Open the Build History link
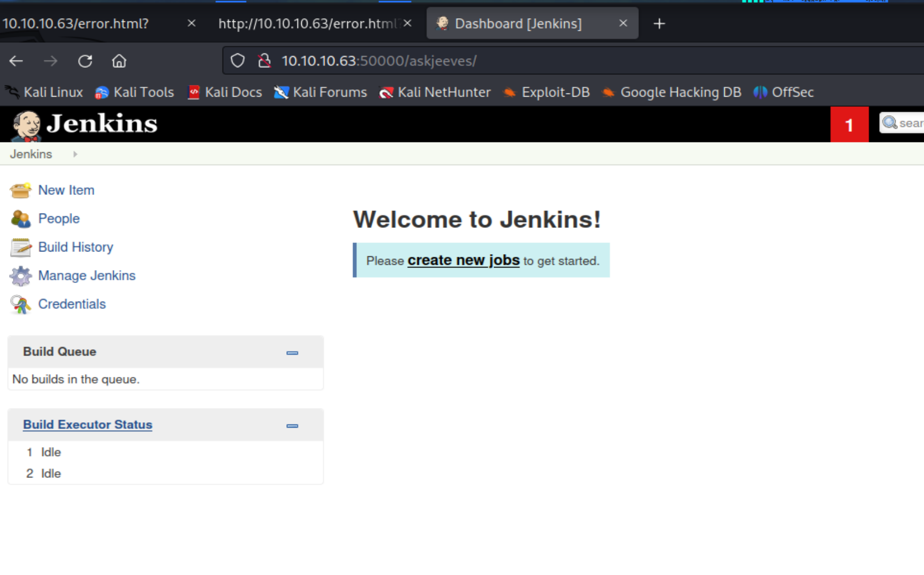Image resolution: width=924 pixels, height=575 pixels. pyautogui.click(x=76, y=247)
